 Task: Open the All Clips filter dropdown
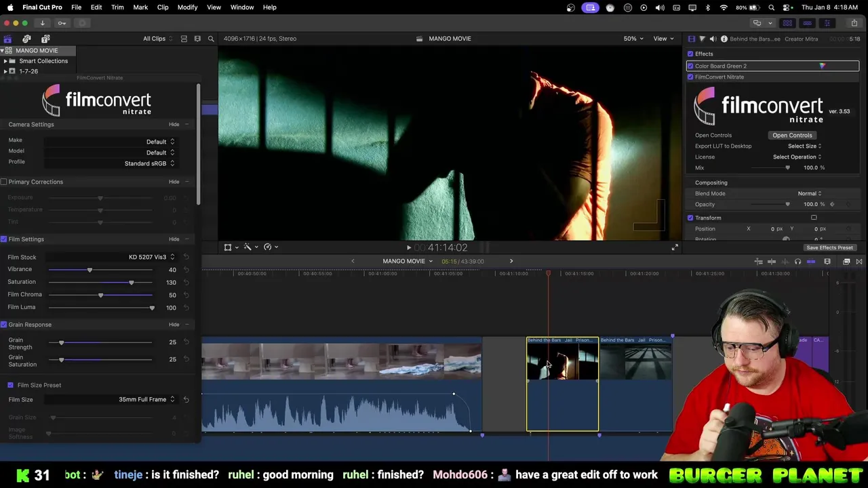point(158,39)
